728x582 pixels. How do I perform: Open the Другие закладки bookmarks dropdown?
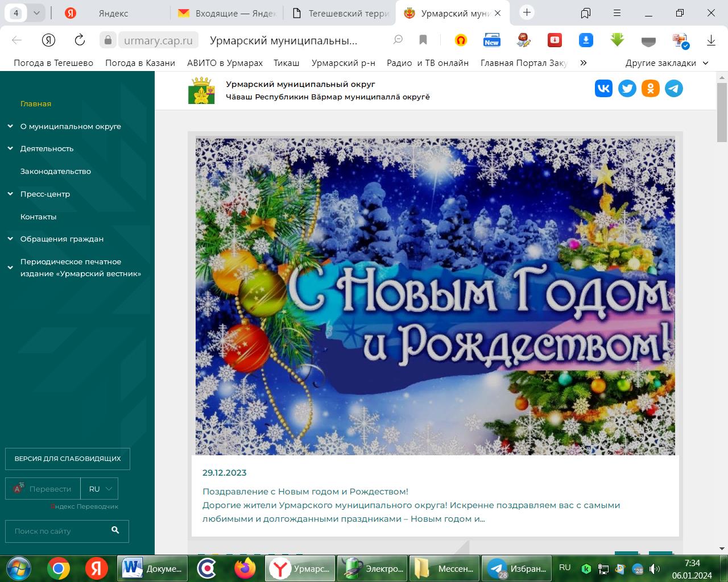[667, 63]
